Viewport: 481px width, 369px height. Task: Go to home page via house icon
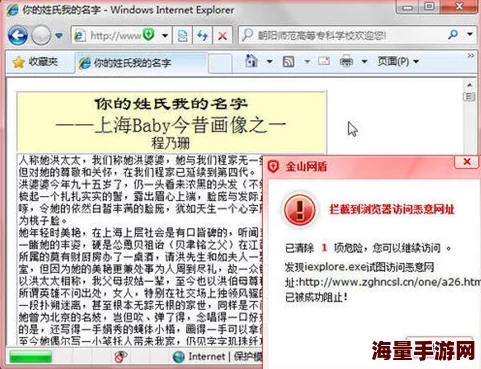(x=251, y=61)
